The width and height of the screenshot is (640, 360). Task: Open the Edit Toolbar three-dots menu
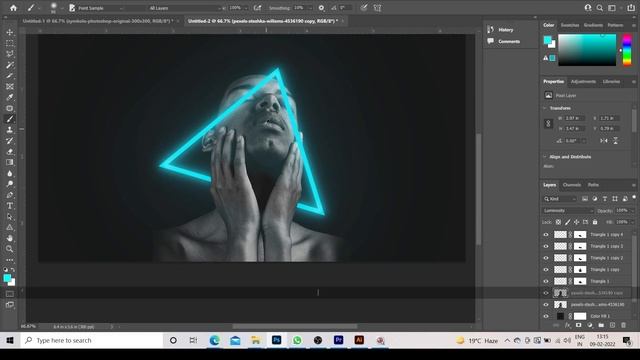click(x=10, y=260)
